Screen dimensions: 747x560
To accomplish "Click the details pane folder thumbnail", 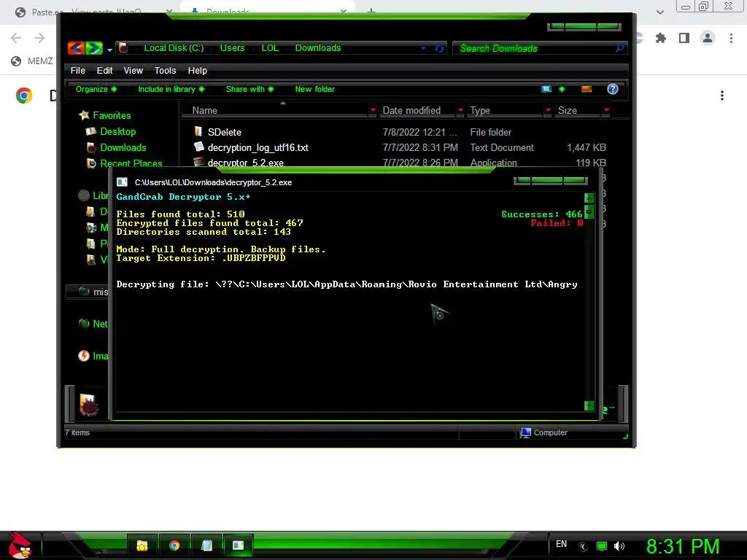I will [x=88, y=405].
